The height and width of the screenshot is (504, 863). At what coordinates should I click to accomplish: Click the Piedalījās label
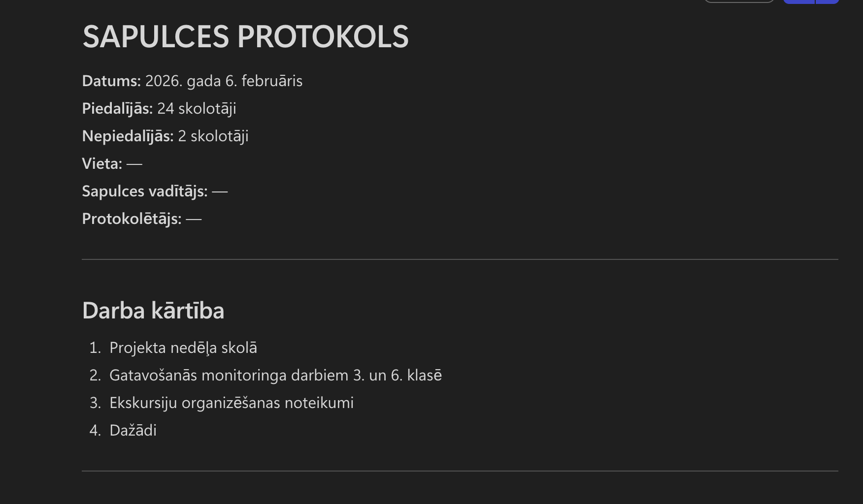point(117,108)
